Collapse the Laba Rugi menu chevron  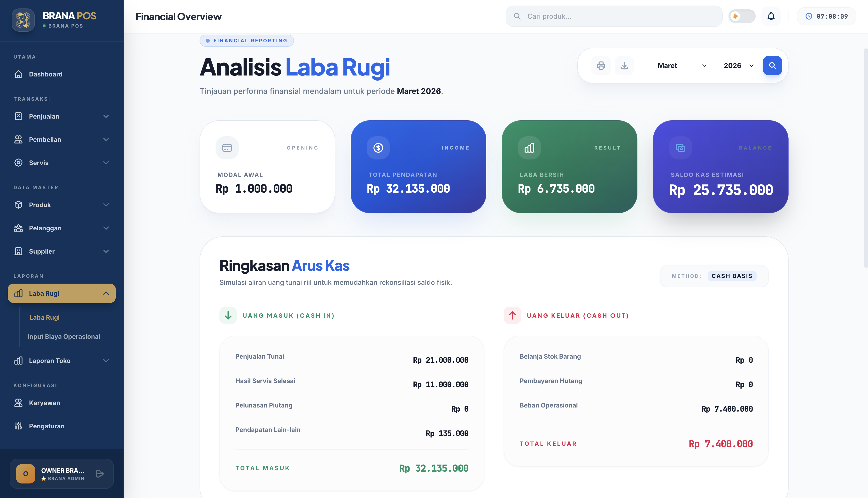point(106,294)
